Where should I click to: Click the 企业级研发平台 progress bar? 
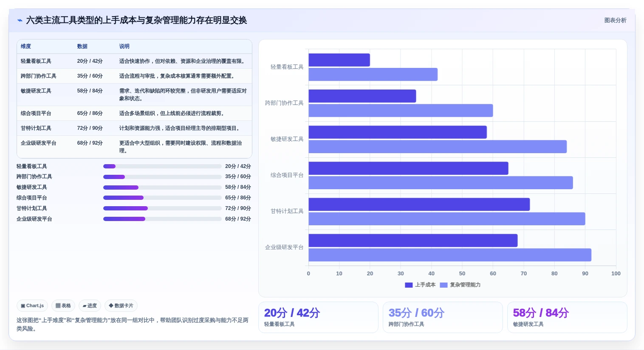162,219
